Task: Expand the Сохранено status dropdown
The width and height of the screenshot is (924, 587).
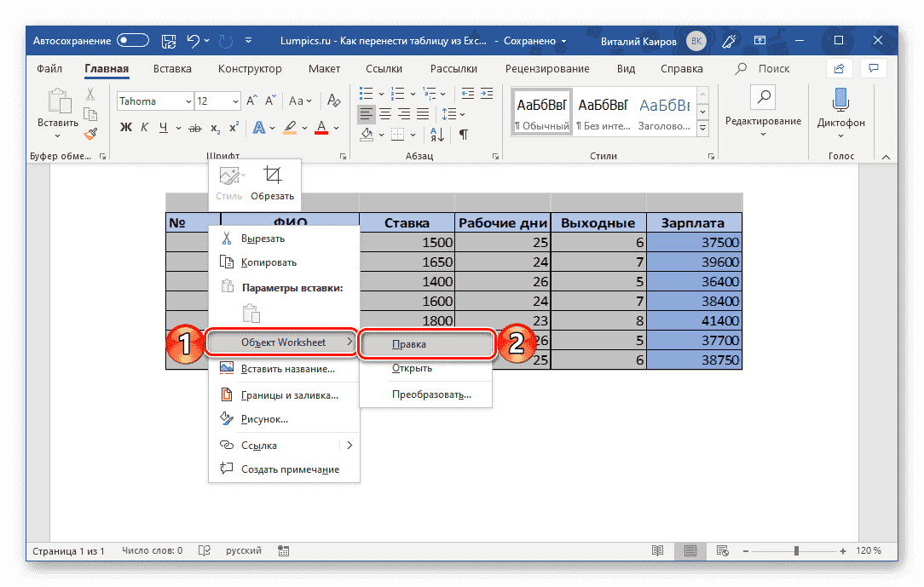Action: point(563,40)
